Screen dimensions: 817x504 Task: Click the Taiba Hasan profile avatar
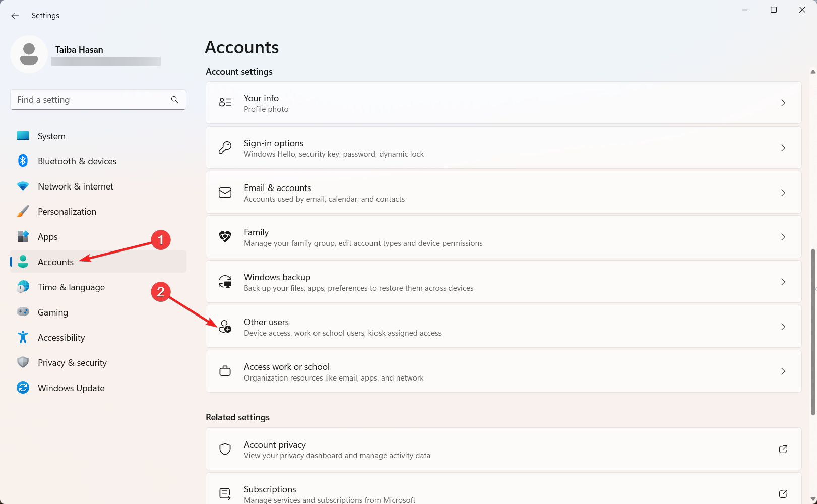coord(29,54)
